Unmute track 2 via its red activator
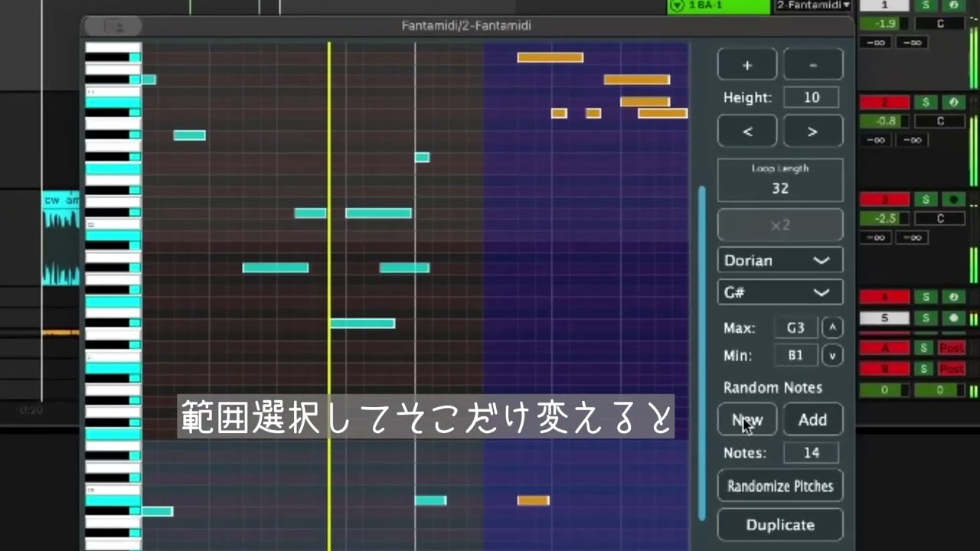The image size is (980, 551). [885, 102]
